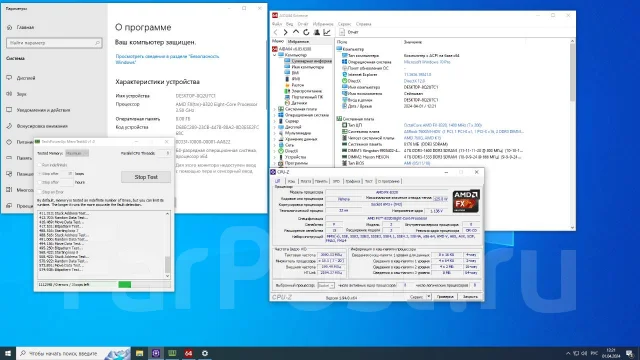Expand the Системная плата tree node

point(275,109)
